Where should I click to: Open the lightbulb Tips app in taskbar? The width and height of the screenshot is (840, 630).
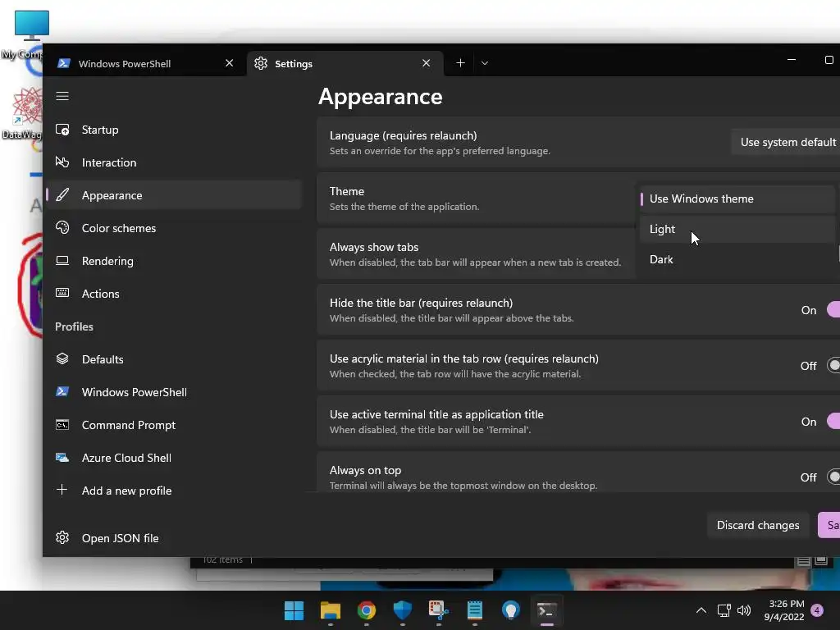510,610
